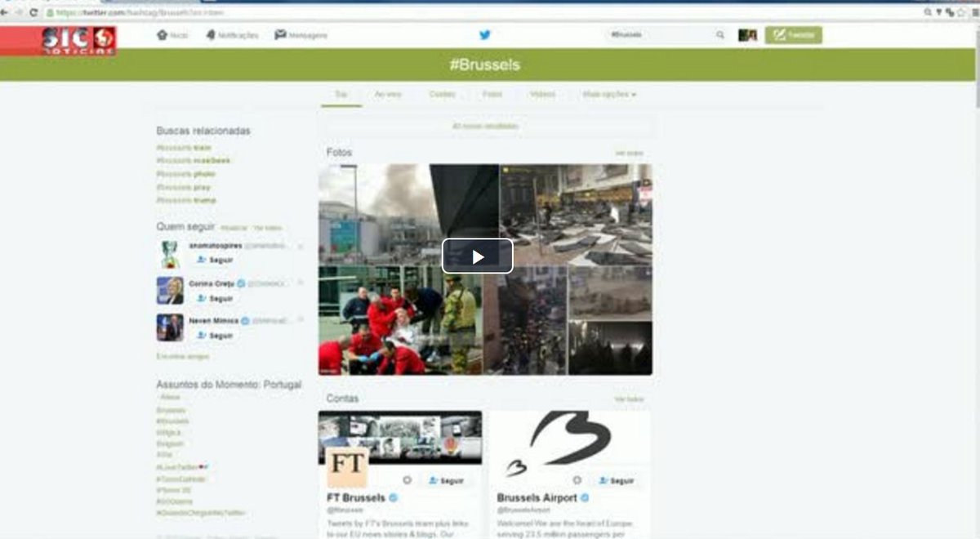Viewport: 980px width, 539px height.
Task: Open Brussels Airport settings gear icon
Action: click(577, 481)
